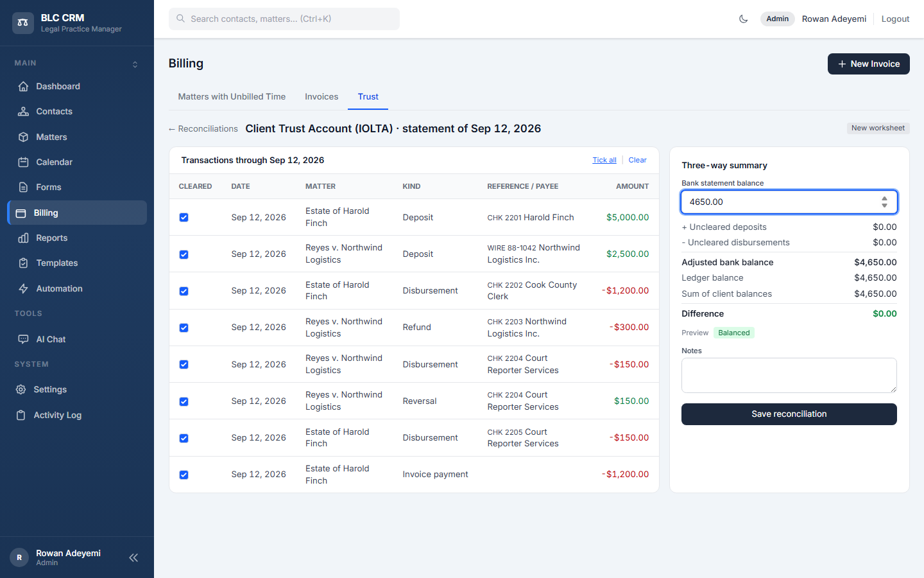Collapse the MAIN sidebar section chevron

(135, 64)
